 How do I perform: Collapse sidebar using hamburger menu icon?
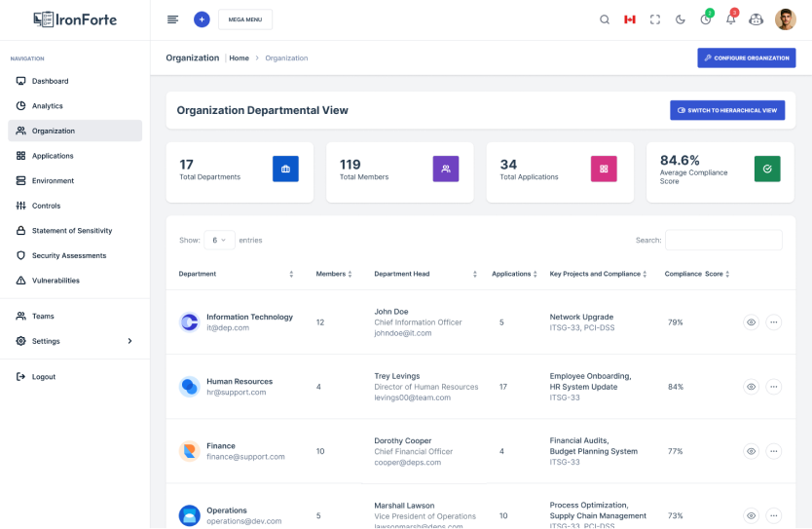click(173, 19)
